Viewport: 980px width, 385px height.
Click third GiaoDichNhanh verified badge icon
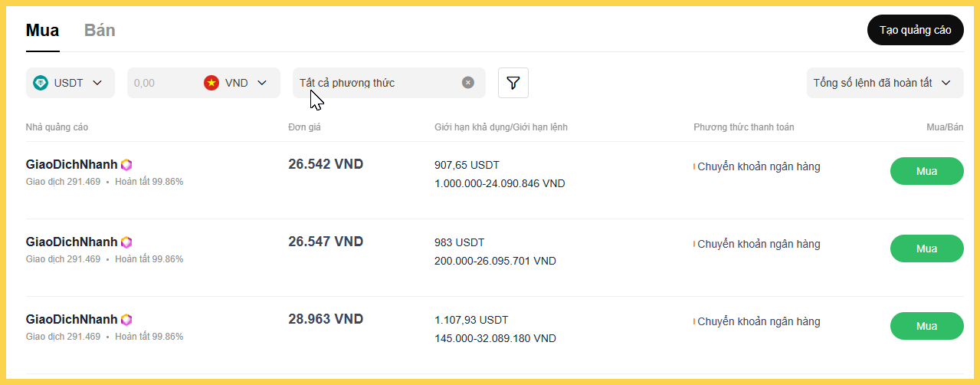tap(126, 320)
